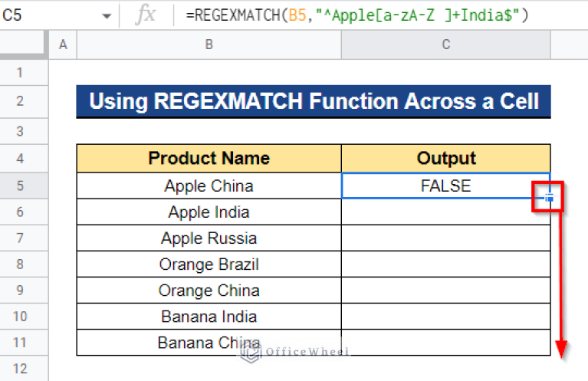Screen dimensions: 588x381
Task: Click the Output header cell
Action: [x=445, y=159]
